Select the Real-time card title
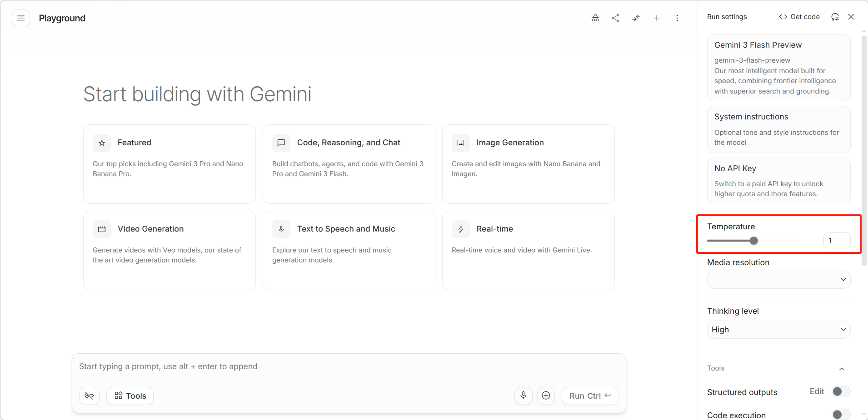This screenshot has height=420, width=868. click(494, 229)
